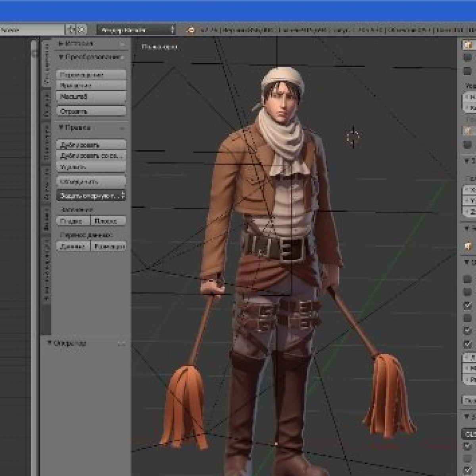The height and width of the screenshot is (476, 476).
Task: Delete the scene with the X button
Action: (x=81, y=29)
